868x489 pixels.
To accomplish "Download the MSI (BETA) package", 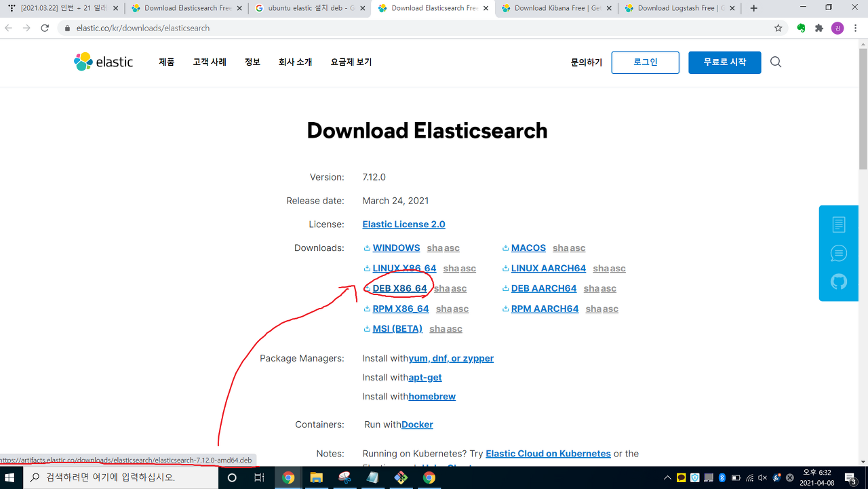I will [397, 329].
